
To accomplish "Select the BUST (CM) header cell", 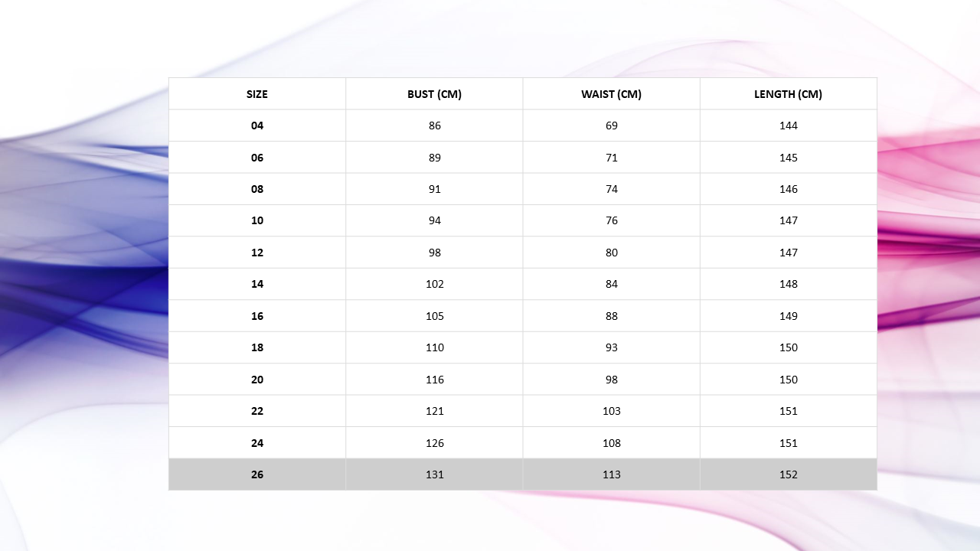I will [434, 94].
